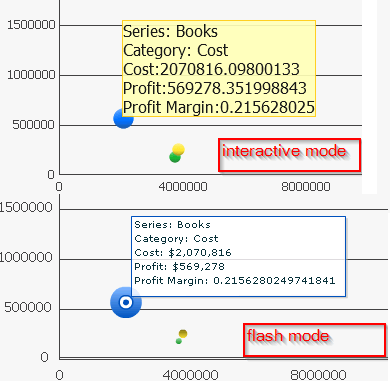The height and width of the screenshot is (392, 390).
Task: Click the 1500000 y-axis label in interactive chart
Action: [x=31, y=25]
